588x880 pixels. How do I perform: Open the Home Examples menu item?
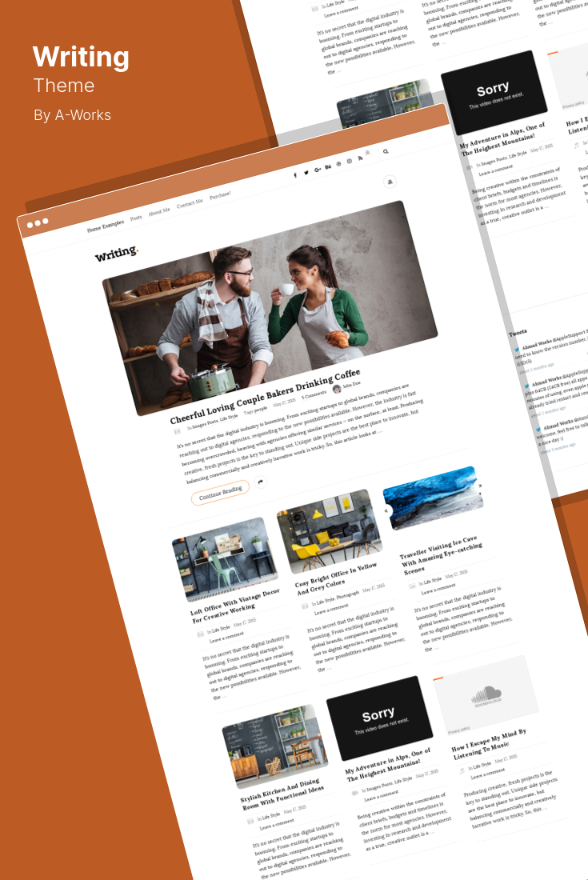point(106,226)
